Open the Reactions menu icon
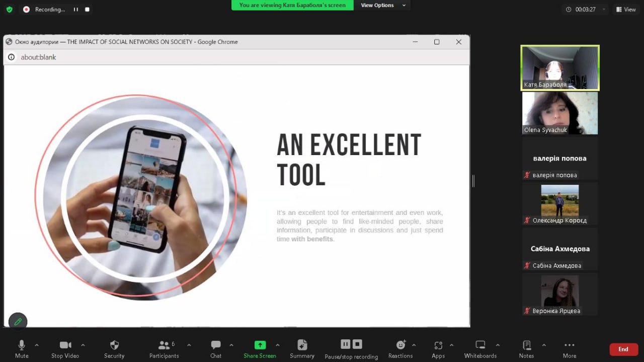The height and width of the screenshot is (362, 644). pos(400,345)
